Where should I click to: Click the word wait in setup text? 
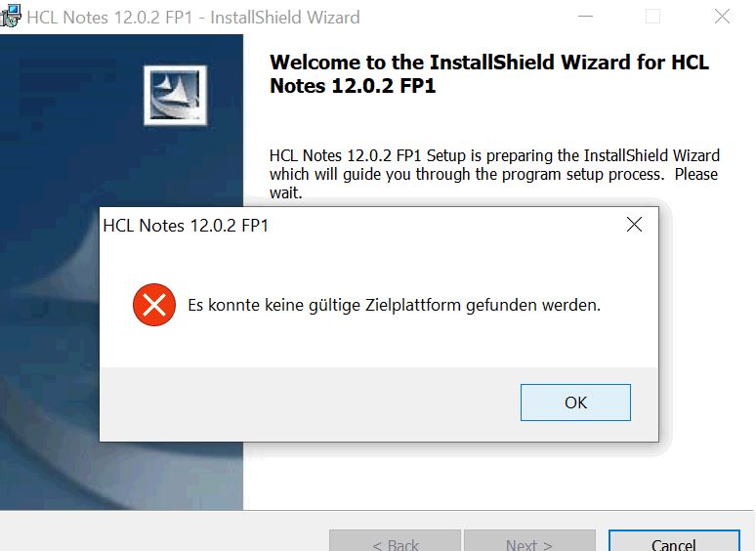point(285,192)
